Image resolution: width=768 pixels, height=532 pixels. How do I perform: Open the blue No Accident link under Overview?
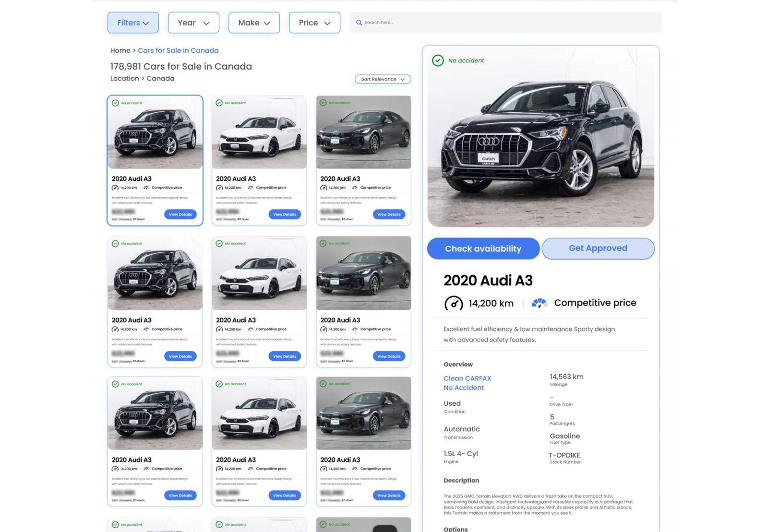464,388
